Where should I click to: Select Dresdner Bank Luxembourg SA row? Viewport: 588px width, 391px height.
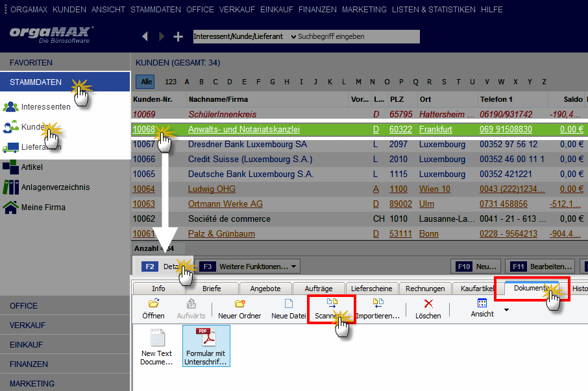tap(360, 144)
